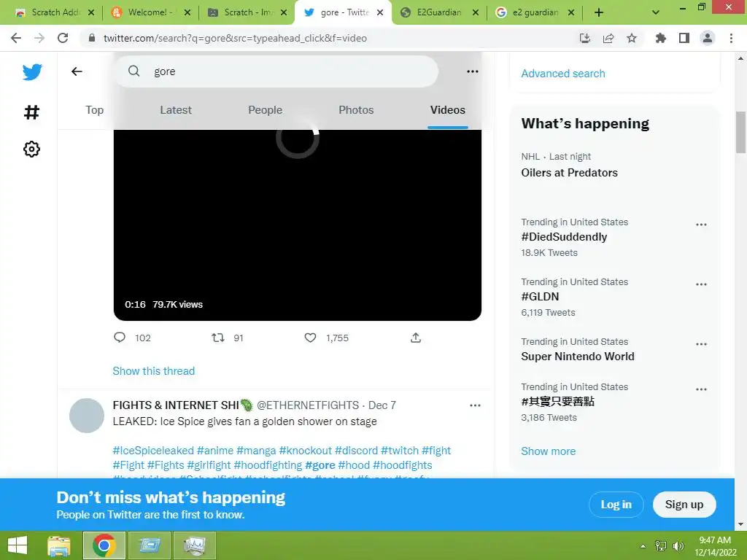This screenshot has height=560, width=747.
Task: Click #IceSpiceleaked hashtag
Action: [153, 451]
